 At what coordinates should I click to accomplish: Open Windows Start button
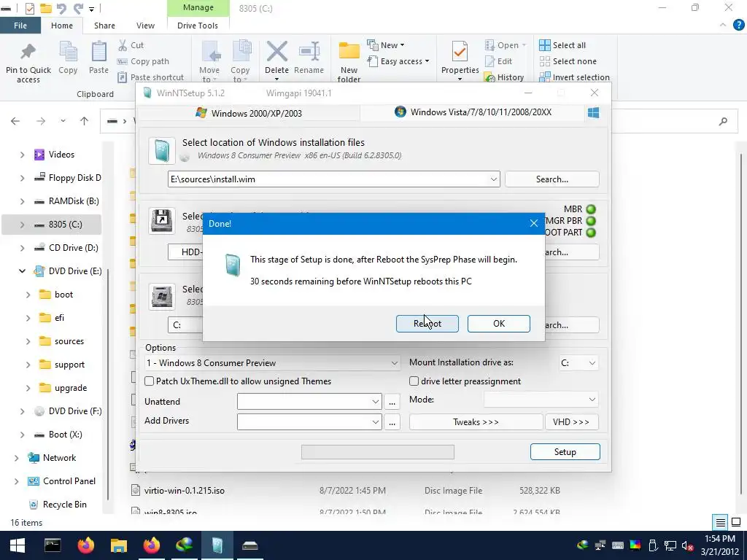click(18, 545)
